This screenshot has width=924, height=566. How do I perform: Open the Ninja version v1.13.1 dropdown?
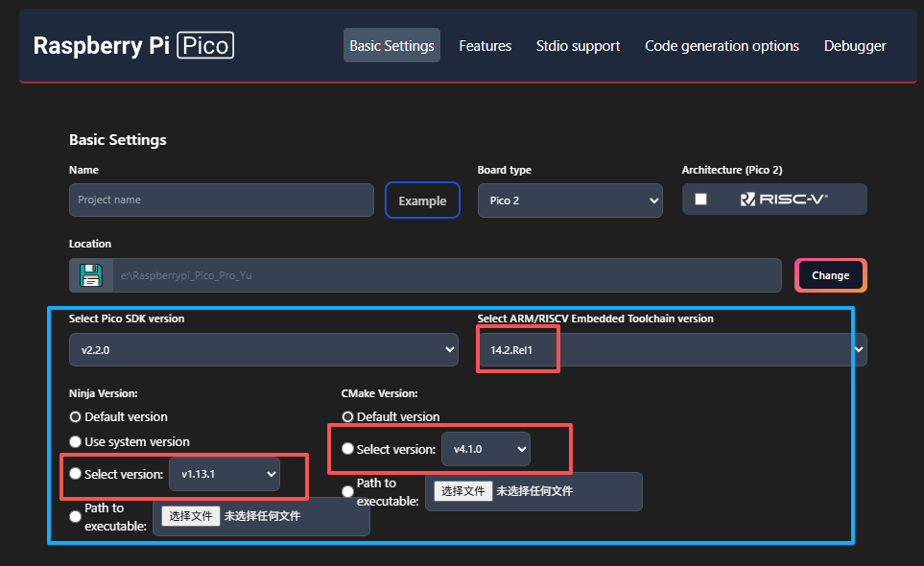coord(225,474)
